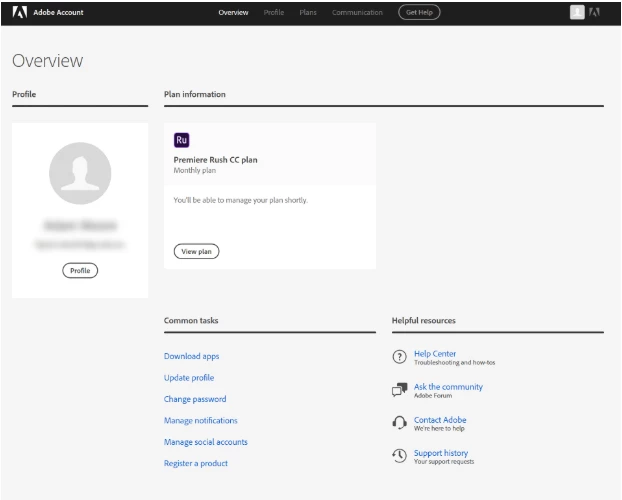622x500 pixels.
Task: Open the Download apps link
Action: coord(192,356)
